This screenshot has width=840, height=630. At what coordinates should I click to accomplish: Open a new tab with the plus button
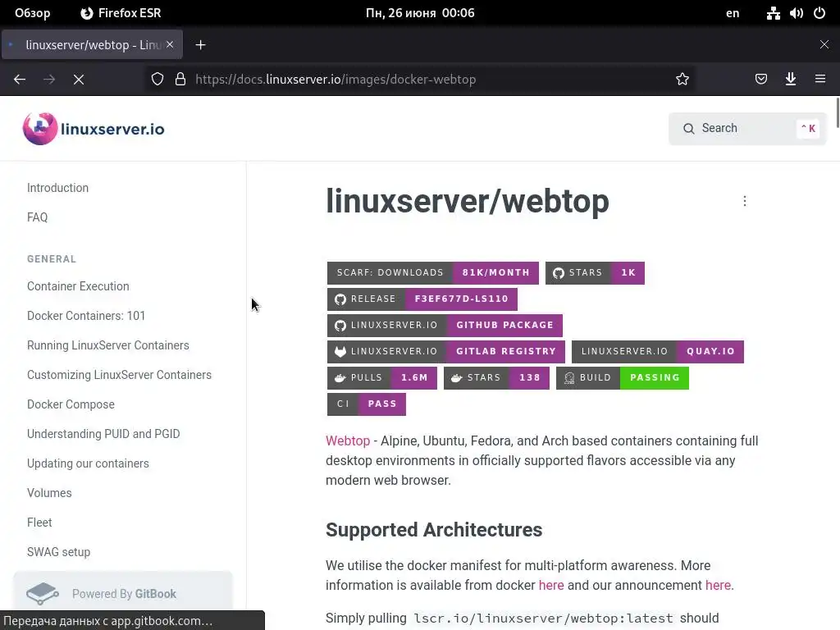pos(200,45)
